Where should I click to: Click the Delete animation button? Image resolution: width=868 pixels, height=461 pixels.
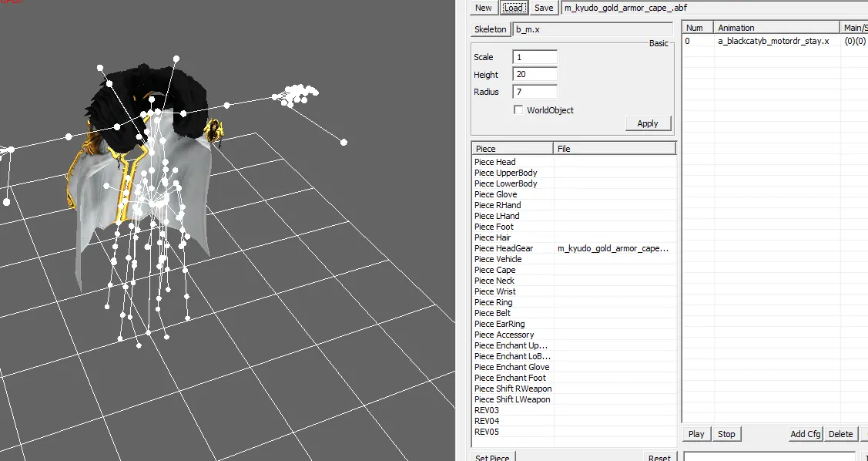coord(840,434)
